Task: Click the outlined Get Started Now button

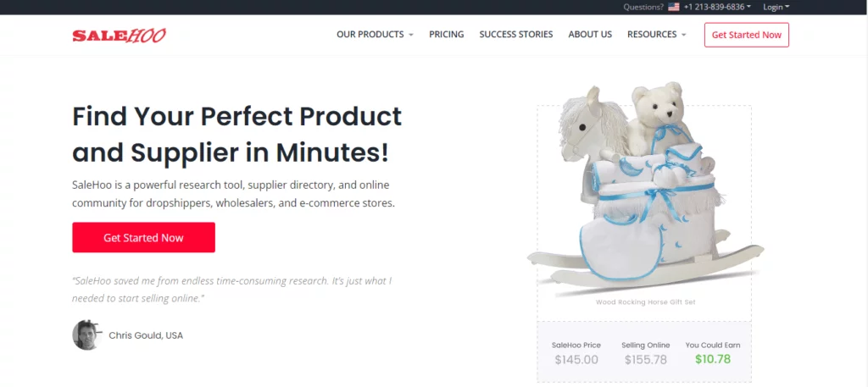Action: [746, 35]
